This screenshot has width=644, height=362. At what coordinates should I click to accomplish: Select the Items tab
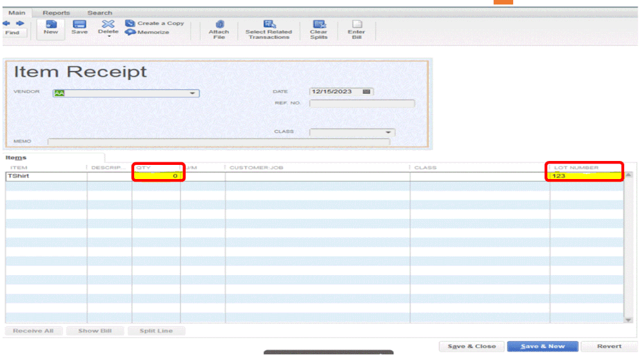[x=15, y=158]
